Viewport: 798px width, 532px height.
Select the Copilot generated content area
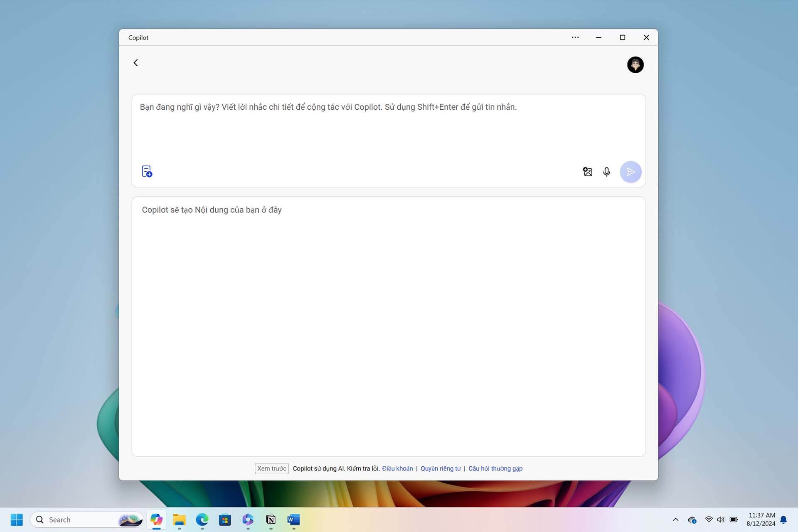(x=389, y=327)
